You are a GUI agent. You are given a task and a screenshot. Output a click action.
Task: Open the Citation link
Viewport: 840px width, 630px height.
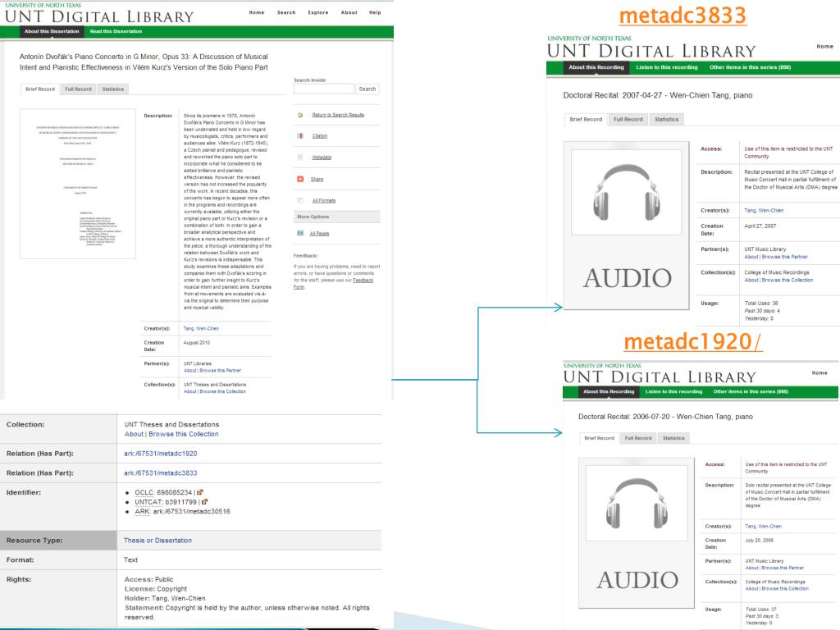320,136
